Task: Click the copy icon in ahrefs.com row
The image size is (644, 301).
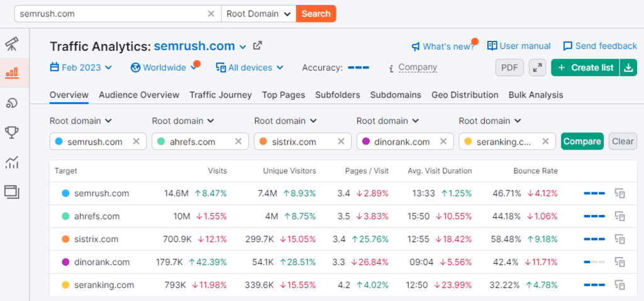Action: (619, 216)
